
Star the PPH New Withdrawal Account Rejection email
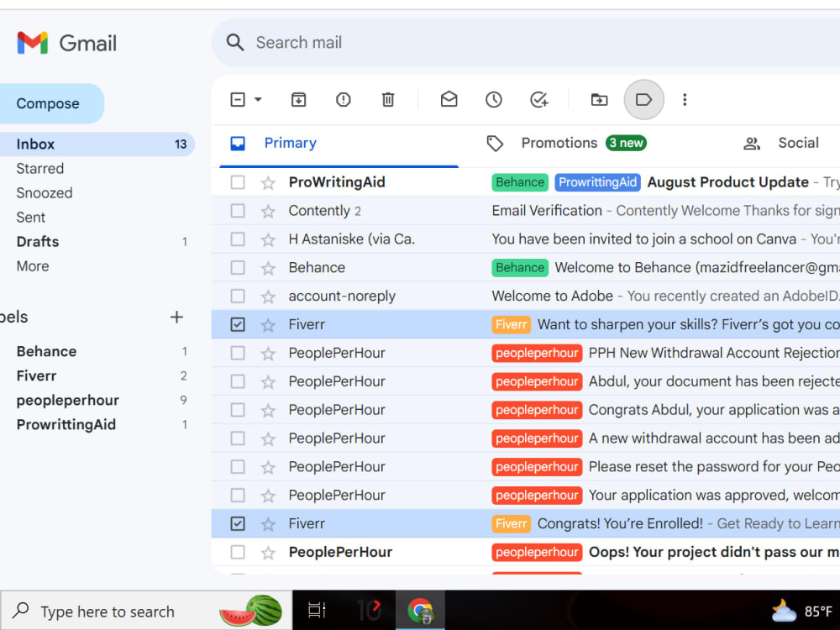click(x=268, y=353)
